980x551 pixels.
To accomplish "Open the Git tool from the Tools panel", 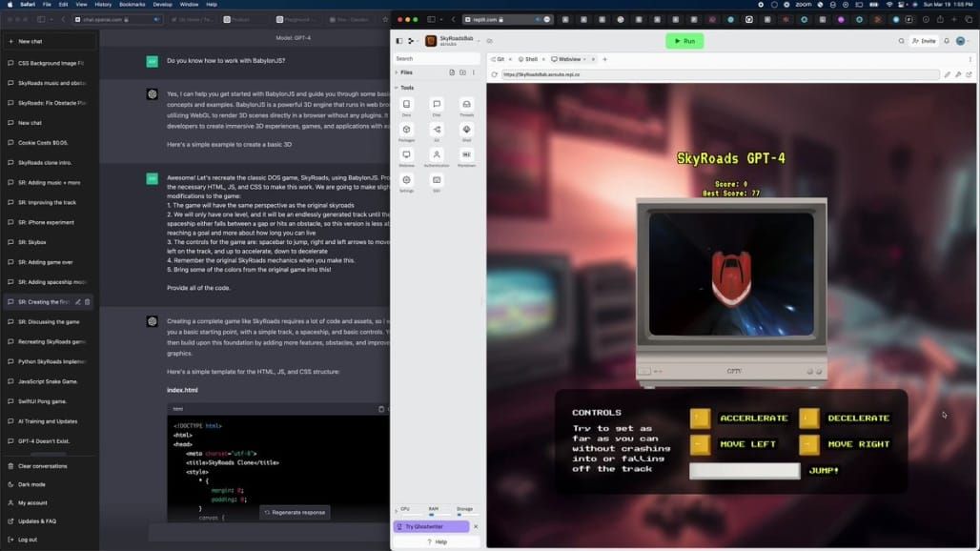I will 437,129.
